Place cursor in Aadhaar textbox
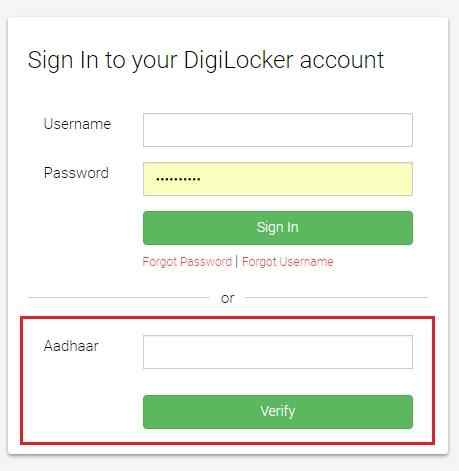Screen dimensions: 459x471 (x=278, y=352)
